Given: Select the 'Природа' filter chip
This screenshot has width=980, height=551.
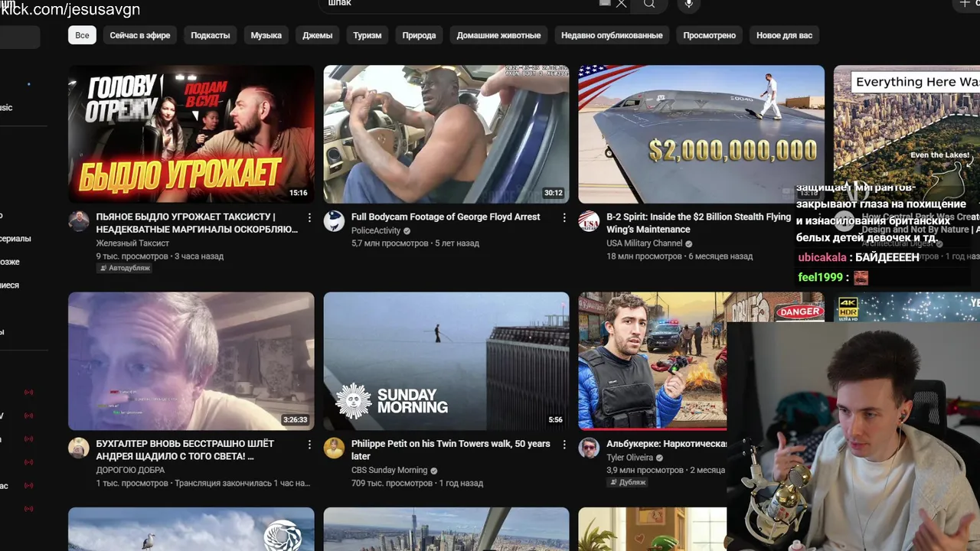Looking at the screenshot, I should point(420,35).
